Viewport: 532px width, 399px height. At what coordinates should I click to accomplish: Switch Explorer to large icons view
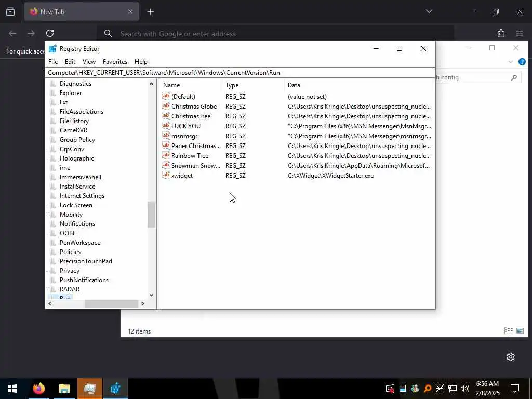[x=520, y=330]
